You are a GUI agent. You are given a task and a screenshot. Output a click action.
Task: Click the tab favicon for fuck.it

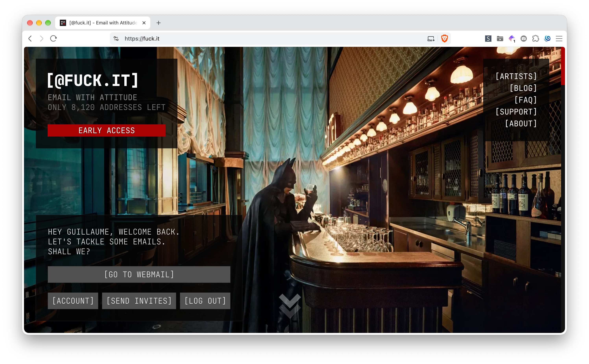click(63, 23)
